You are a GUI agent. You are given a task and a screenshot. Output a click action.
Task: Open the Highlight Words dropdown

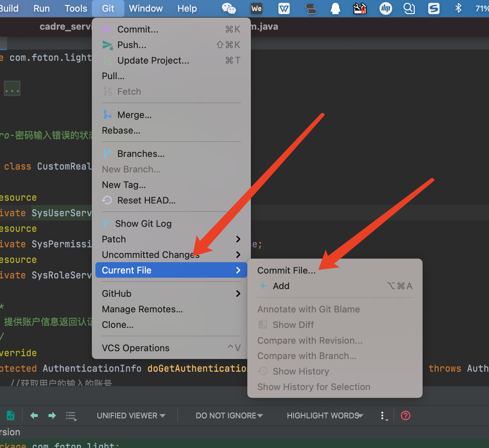325,415
